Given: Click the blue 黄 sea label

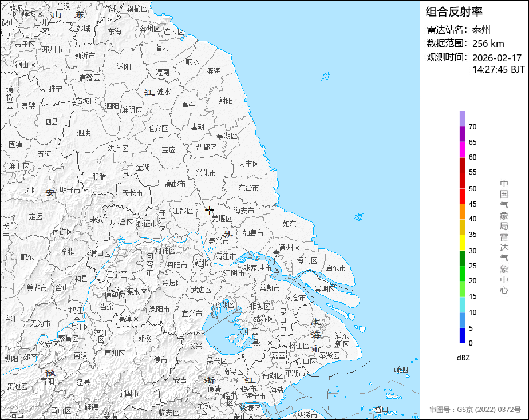Looking at the screenshot, I should click(x=326, y=76).
